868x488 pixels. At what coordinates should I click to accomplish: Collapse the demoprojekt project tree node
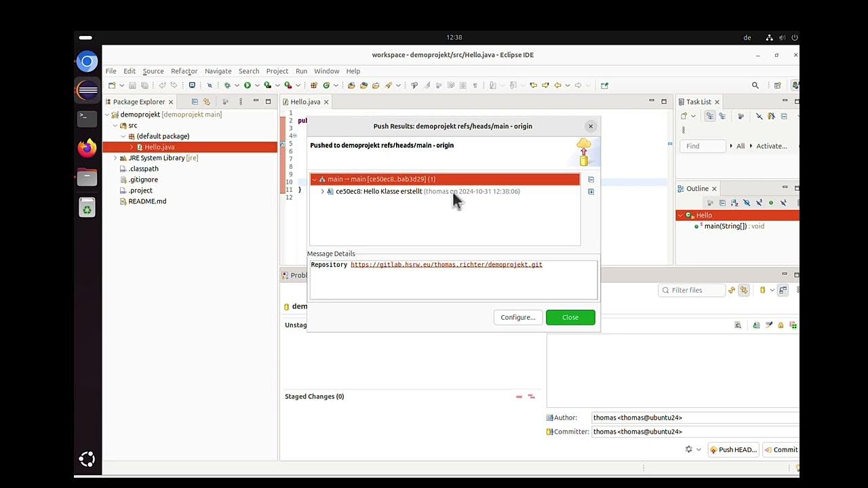[107, 115]
